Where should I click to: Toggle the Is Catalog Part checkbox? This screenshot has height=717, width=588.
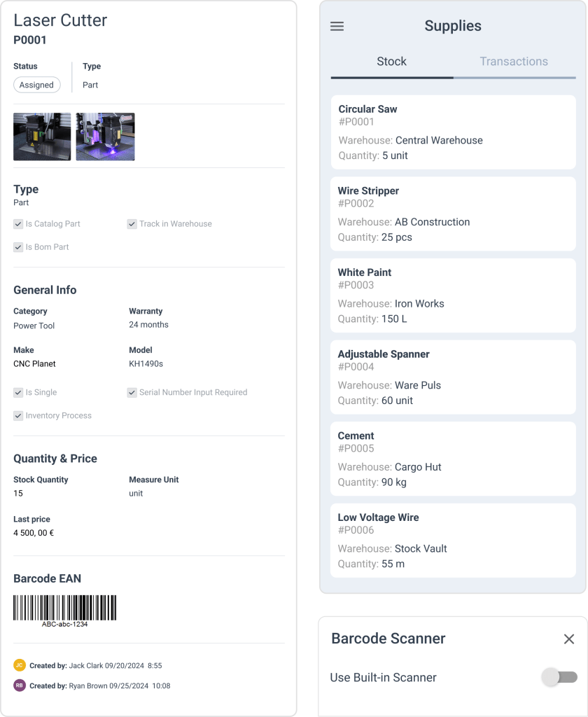click(18, 224)
